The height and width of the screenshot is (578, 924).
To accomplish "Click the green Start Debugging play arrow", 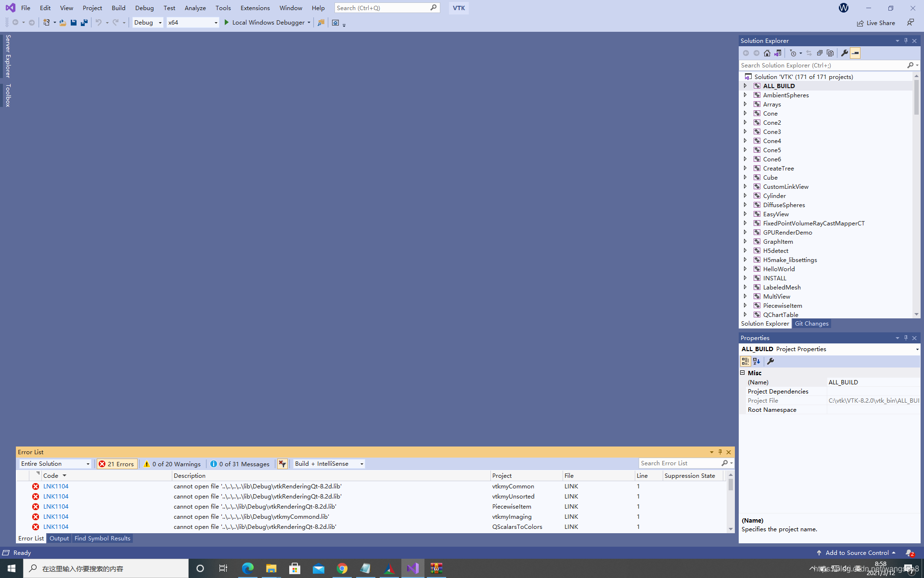I will coord(227,22).
